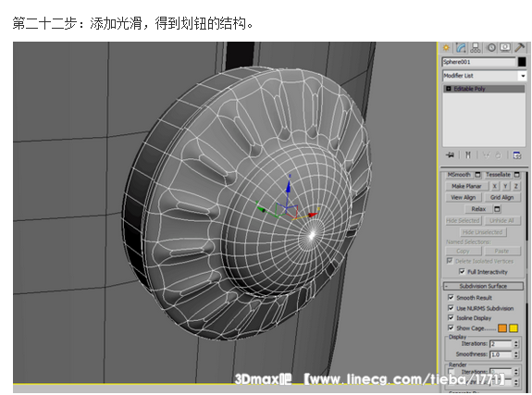This screenshot has height=395, width=532.
Task: Click the Hide Unselected button
Action: (483, 232)
